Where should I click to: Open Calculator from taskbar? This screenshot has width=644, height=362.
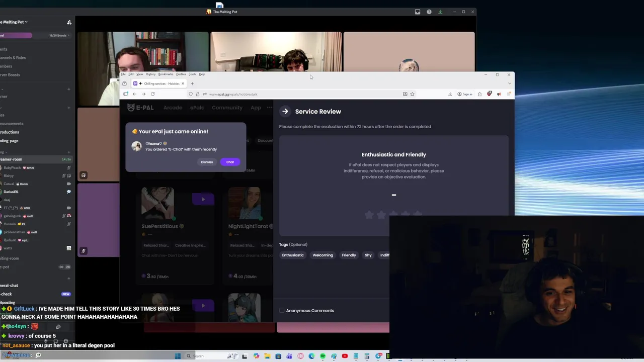[367, 356]
